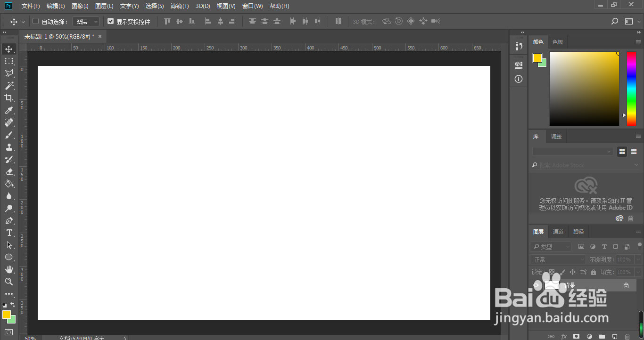
Task: Switch to the 通道 tab
Action: coord(558,232)
